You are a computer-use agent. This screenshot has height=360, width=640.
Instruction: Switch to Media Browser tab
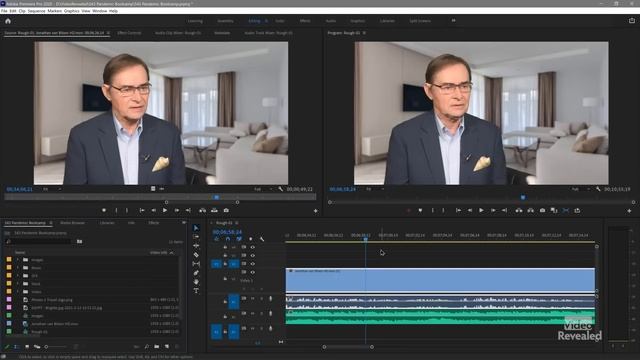tap(73, 223)
